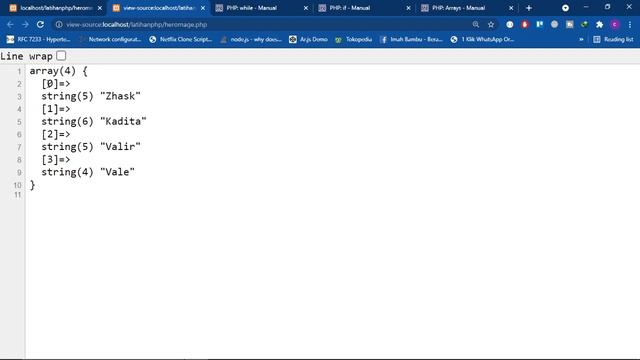The height and width of the screenshot is (360, 640).
Task: Open the 1 Klik WhatsApp bookmark
Action: 482,39
